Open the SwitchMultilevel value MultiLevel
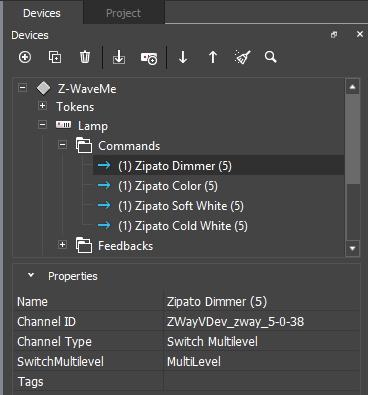The width and height of the screenshot is (368, 395). (x=262, y=362)
